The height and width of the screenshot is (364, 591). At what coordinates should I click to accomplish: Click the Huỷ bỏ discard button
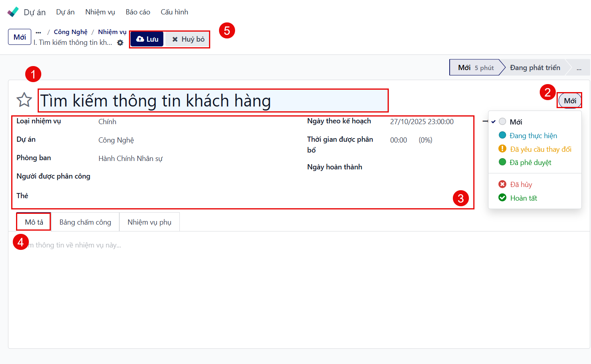[x=188, y=39]
